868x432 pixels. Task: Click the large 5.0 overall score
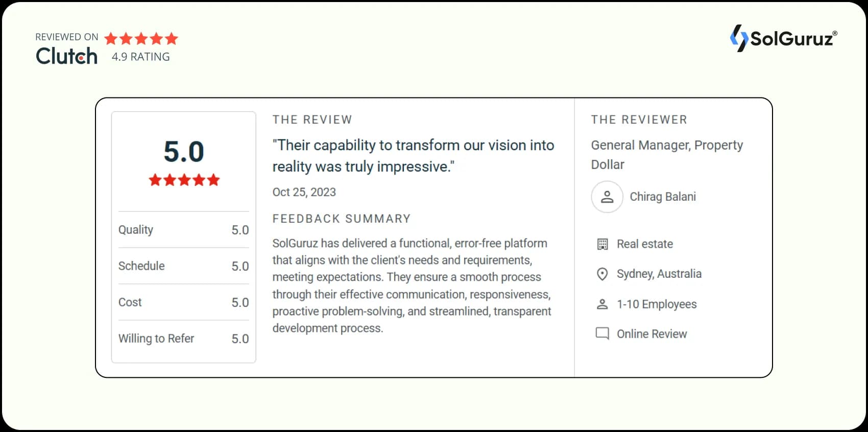[x=184, y=152]
